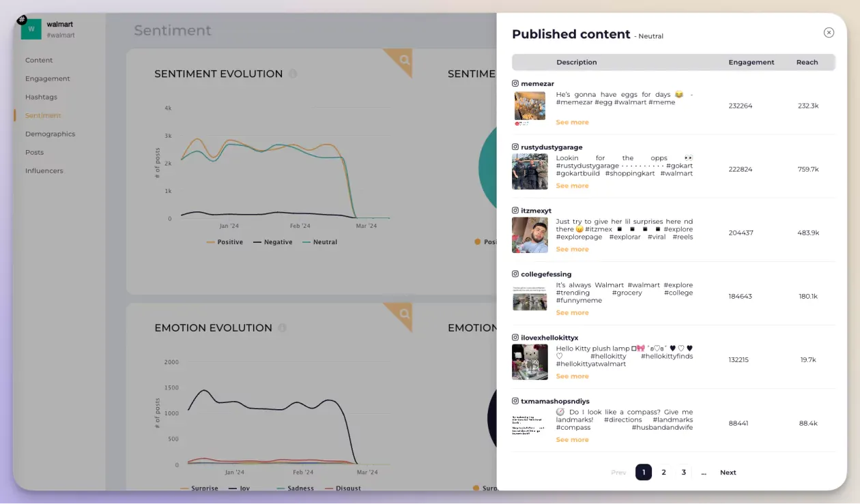Select the Sentiment menu item
Screen dimensions: 860x504
pos(43,115)
